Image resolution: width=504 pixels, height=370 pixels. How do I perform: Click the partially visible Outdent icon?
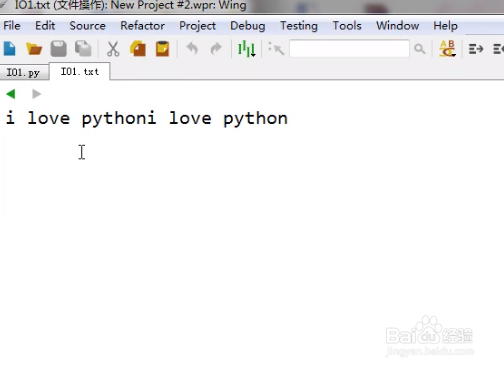498,49
